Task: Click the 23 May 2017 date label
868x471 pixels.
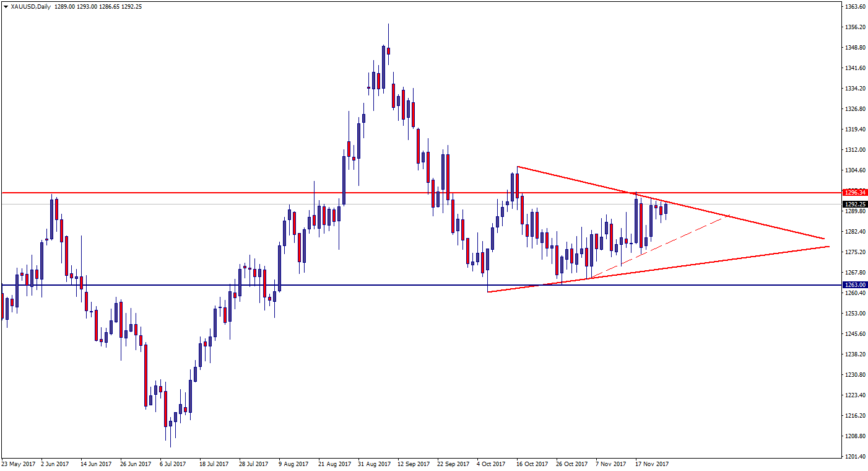Action: click(x=19, y=464)
